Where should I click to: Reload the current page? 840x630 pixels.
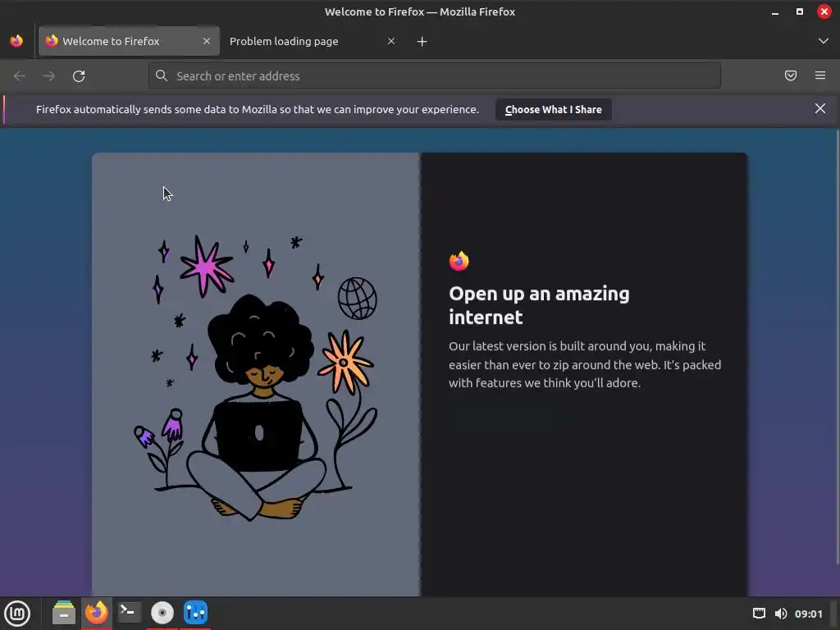(x=79, y=76)
